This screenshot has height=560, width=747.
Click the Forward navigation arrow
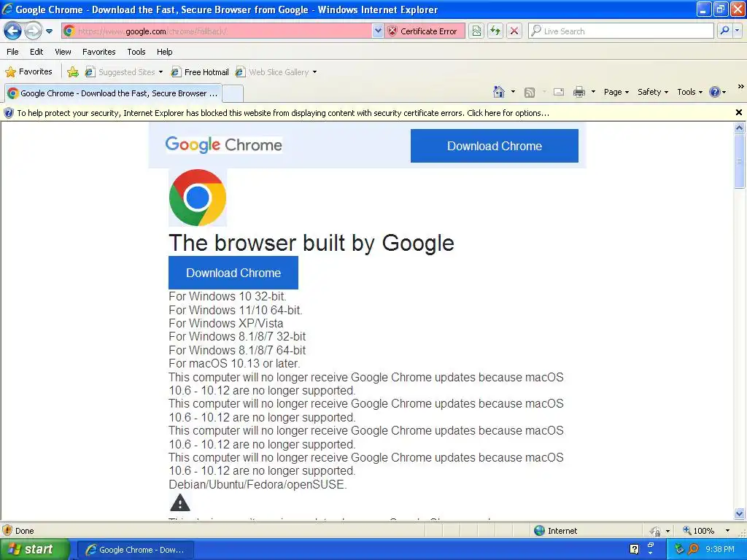point(33,31)
